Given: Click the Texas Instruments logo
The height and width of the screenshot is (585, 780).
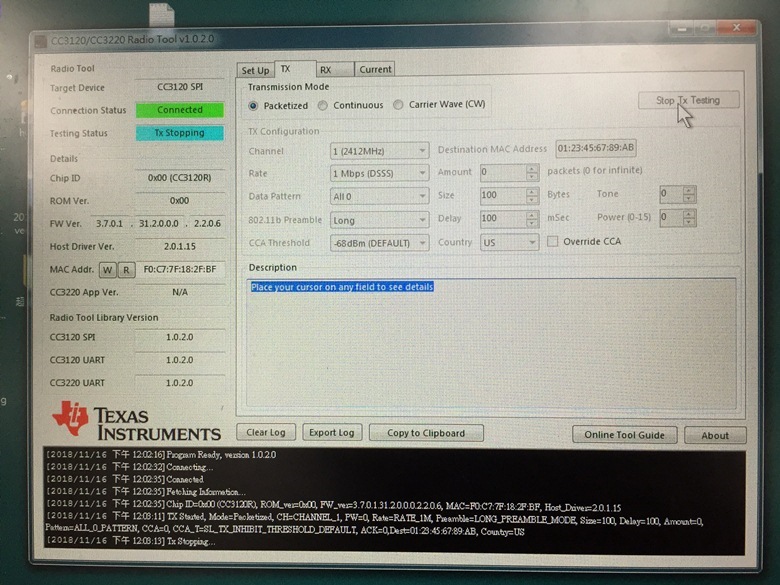Looking at the screenshot, I should (136, 422).
